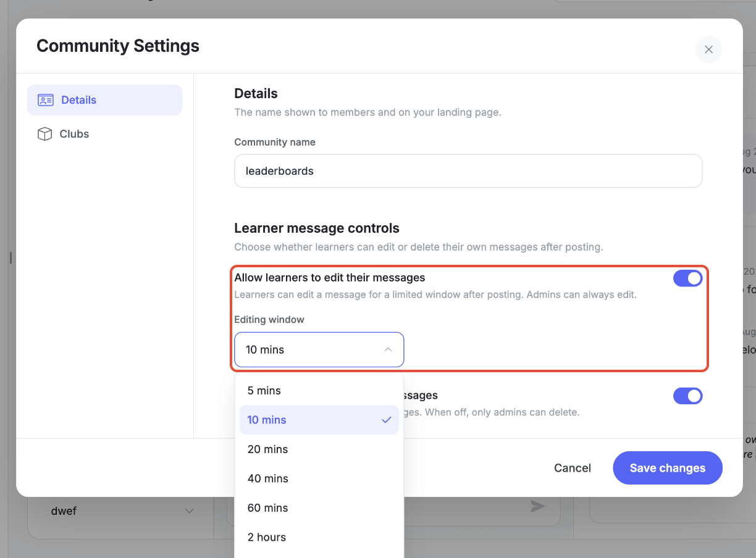
Task: Toggle the learners delete messages switch
Action: click(688, 396)
